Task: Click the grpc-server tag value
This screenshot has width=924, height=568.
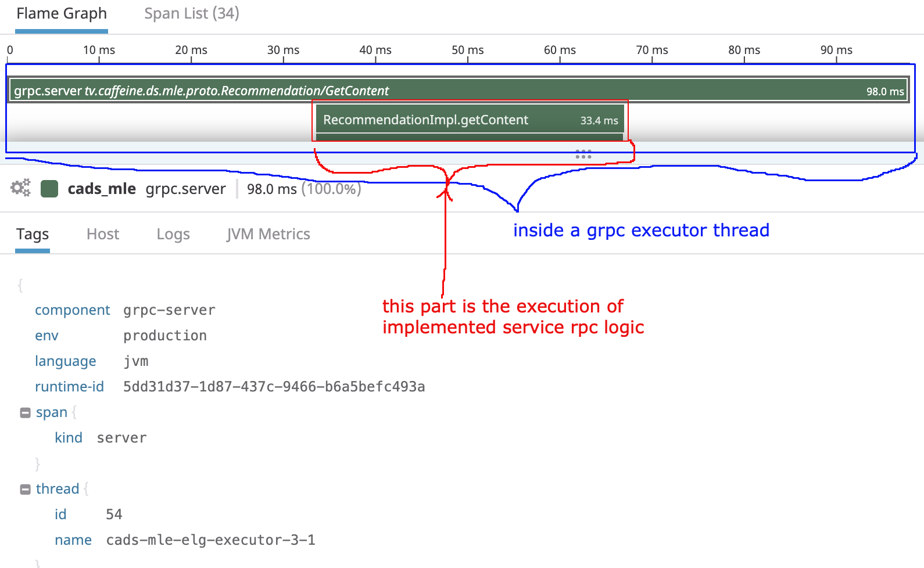Action: (x=169, y=310)
